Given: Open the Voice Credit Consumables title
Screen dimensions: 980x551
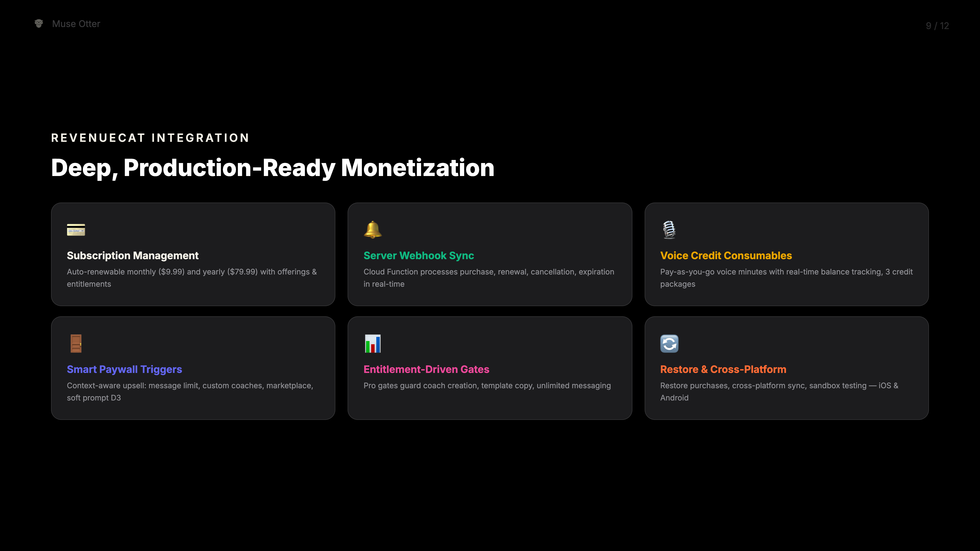Looking at the screenshot, I should 726,256.
